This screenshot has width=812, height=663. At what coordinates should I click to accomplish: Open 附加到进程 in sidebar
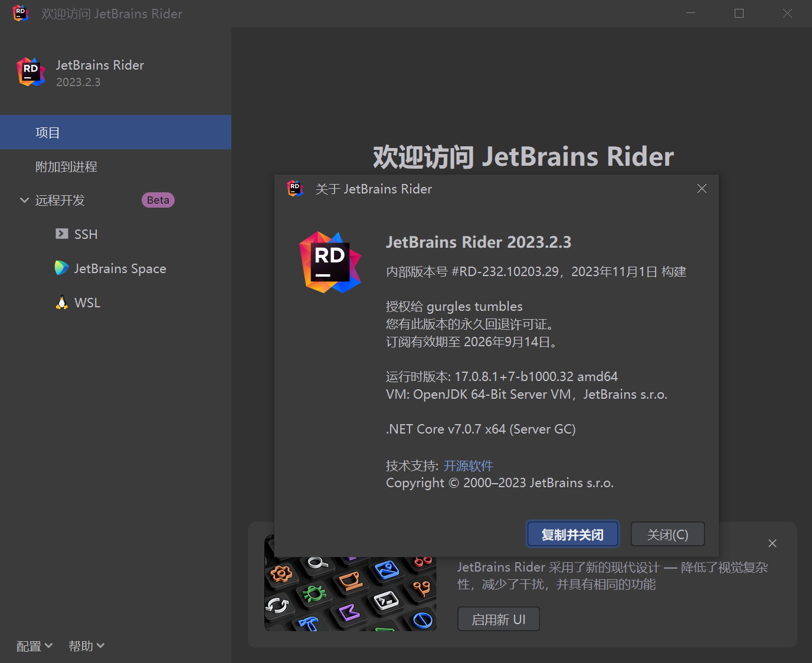click(x=116, y=166)
